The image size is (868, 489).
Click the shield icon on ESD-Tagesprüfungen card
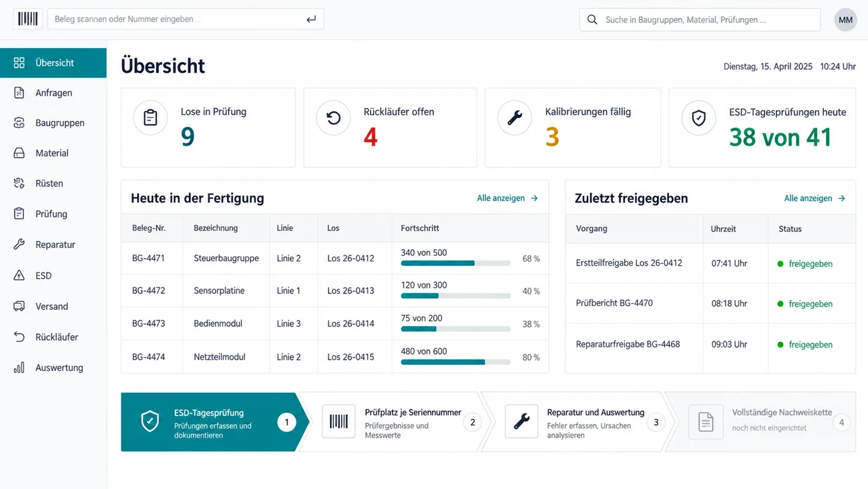698,118
